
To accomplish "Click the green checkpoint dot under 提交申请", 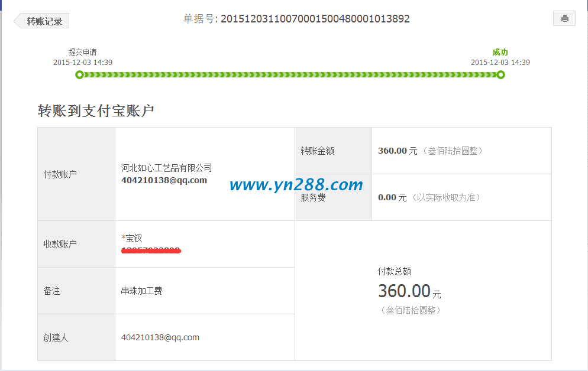I will tap(79, 74).
